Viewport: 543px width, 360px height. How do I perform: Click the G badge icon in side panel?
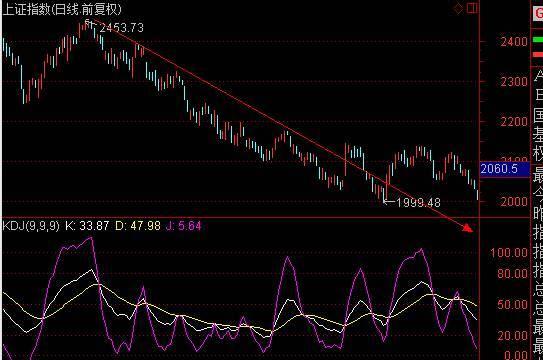(x=538, y=14)
